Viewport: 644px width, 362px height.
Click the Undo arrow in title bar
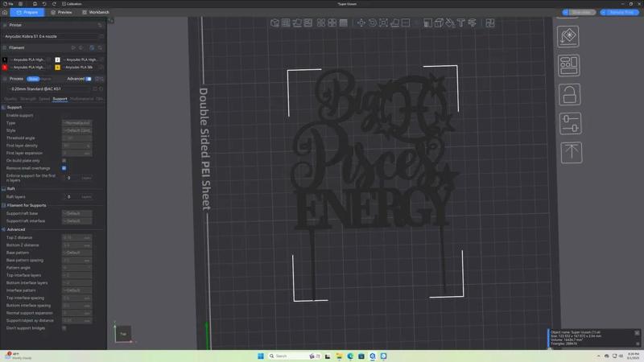pos(44,4)
